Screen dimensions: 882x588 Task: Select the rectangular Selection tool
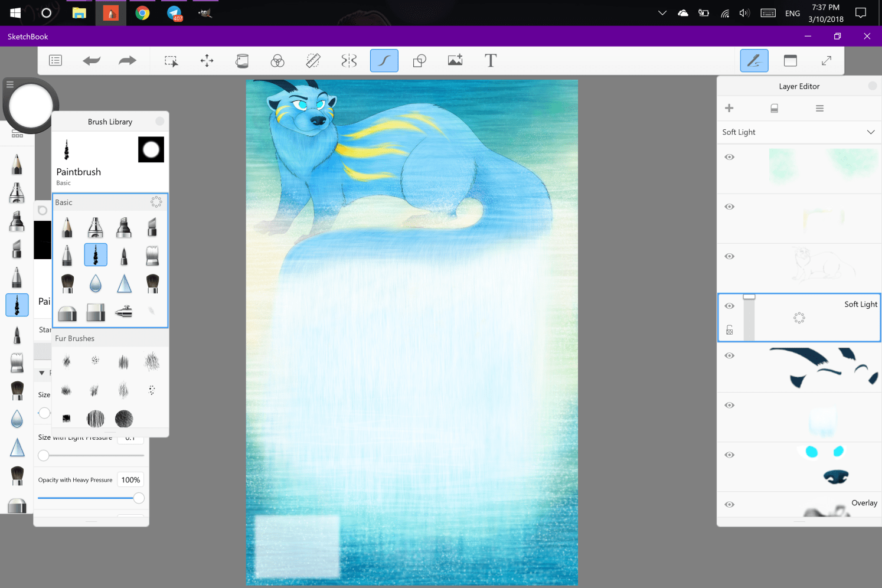click(x=171, y=61)
